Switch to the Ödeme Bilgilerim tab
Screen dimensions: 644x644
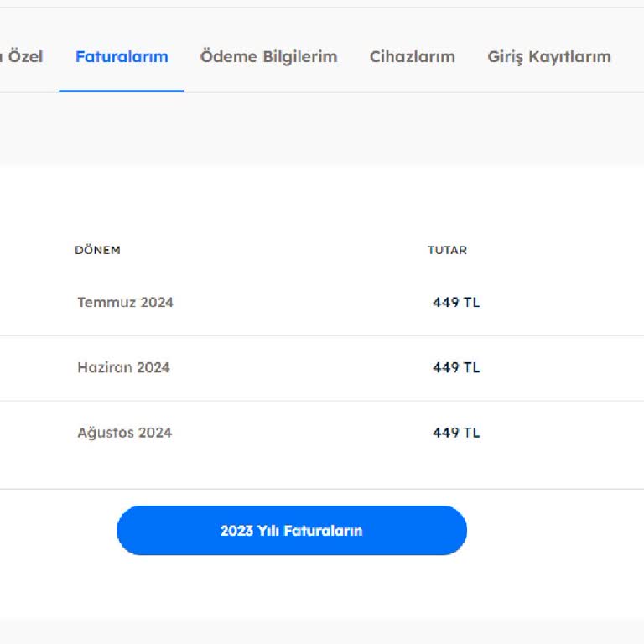pos(268,57)
